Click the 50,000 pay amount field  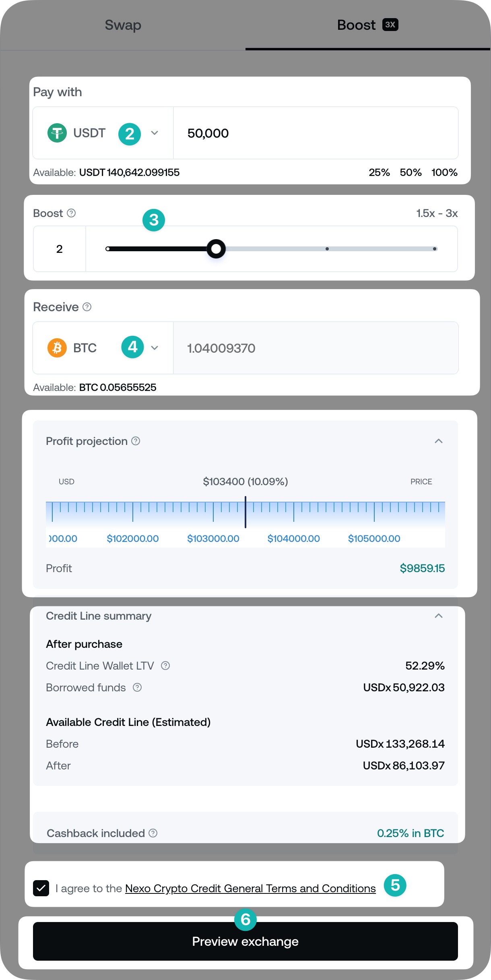tap(316, 133)
